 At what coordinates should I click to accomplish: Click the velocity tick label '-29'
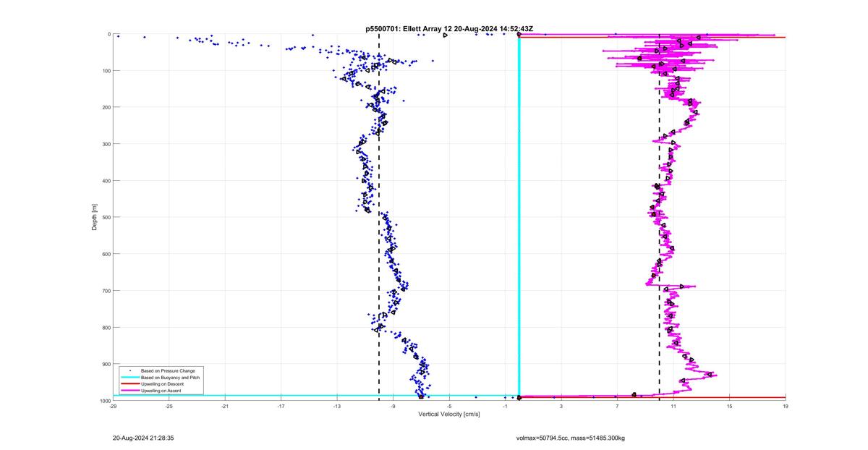(x=113, y=407)
